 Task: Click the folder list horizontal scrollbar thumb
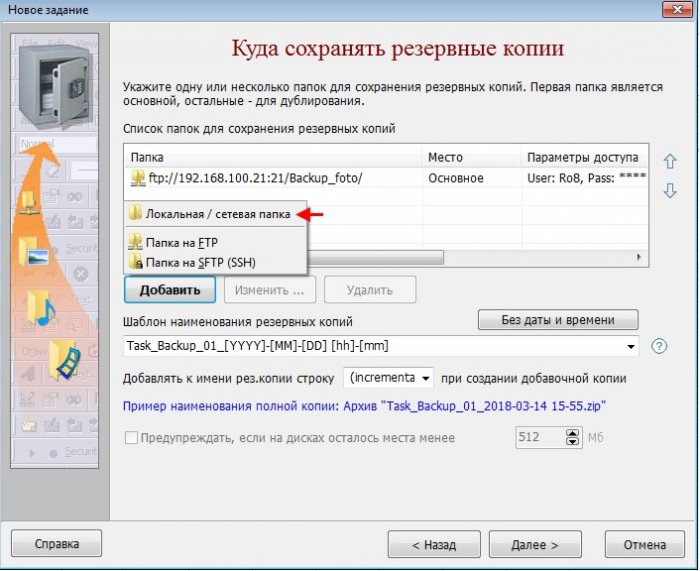pos(375,257)
